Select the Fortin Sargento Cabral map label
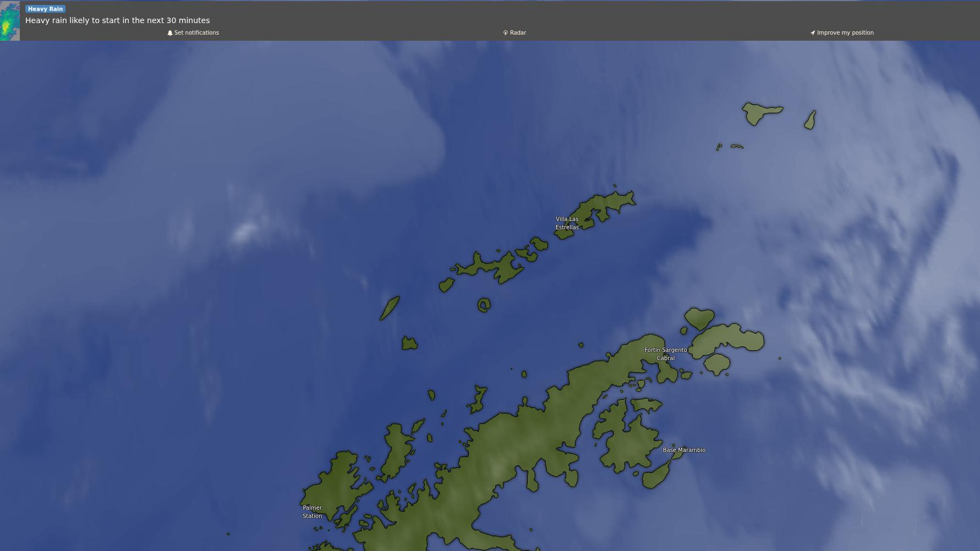This screenshot has width=980, height=551. [x=665, y=354]
